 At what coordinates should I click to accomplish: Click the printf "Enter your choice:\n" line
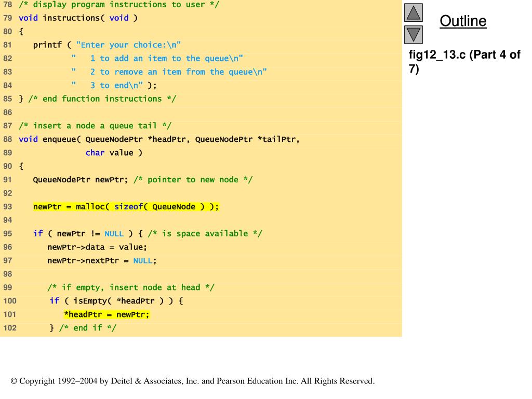click(107, 45)
